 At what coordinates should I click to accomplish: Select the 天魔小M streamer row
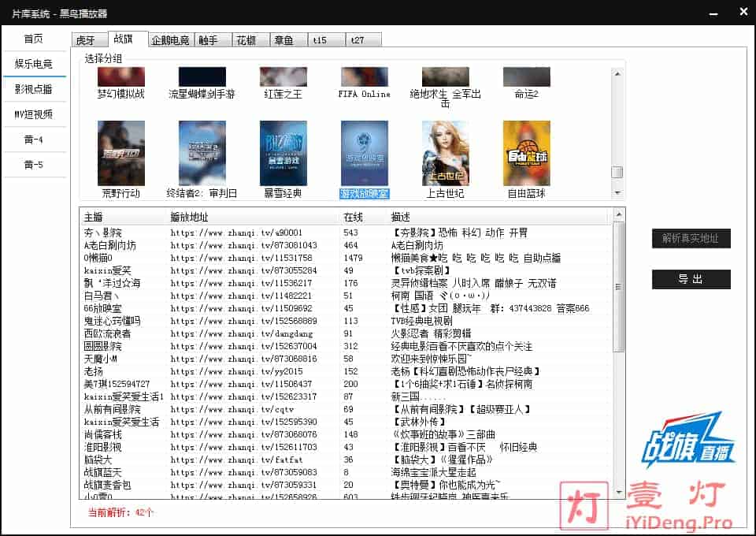click(346, 359)
